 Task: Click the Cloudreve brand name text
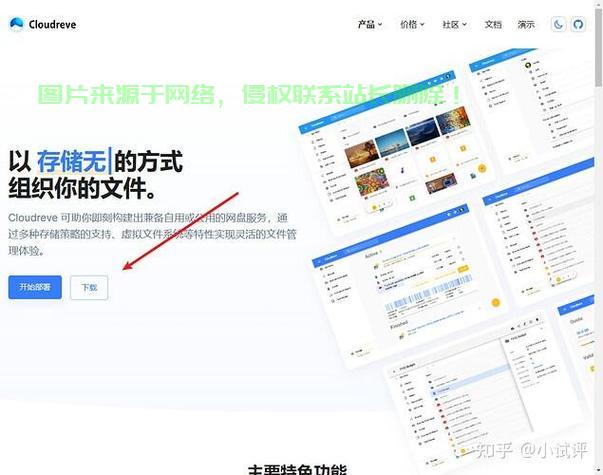click(51, 24)
